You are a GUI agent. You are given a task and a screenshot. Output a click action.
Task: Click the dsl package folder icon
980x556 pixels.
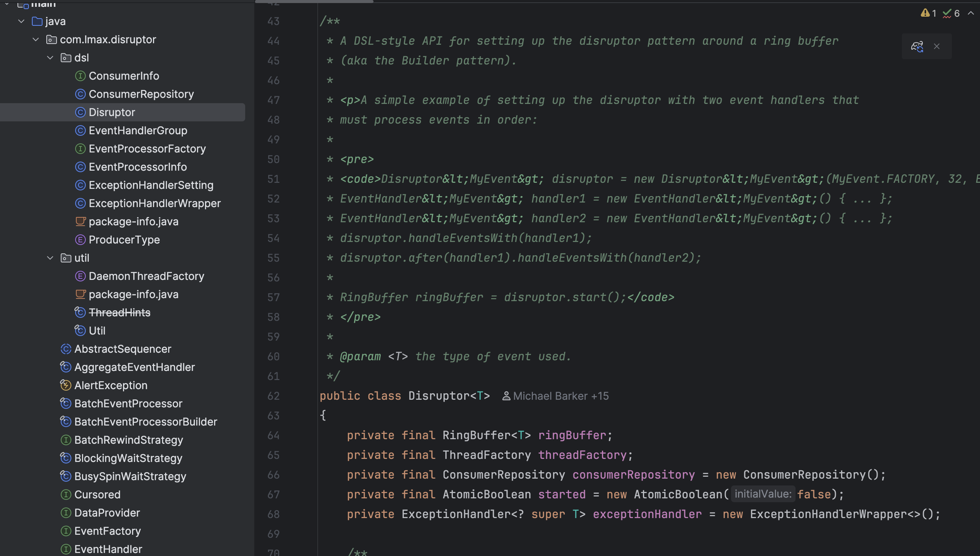pos(66,58)
